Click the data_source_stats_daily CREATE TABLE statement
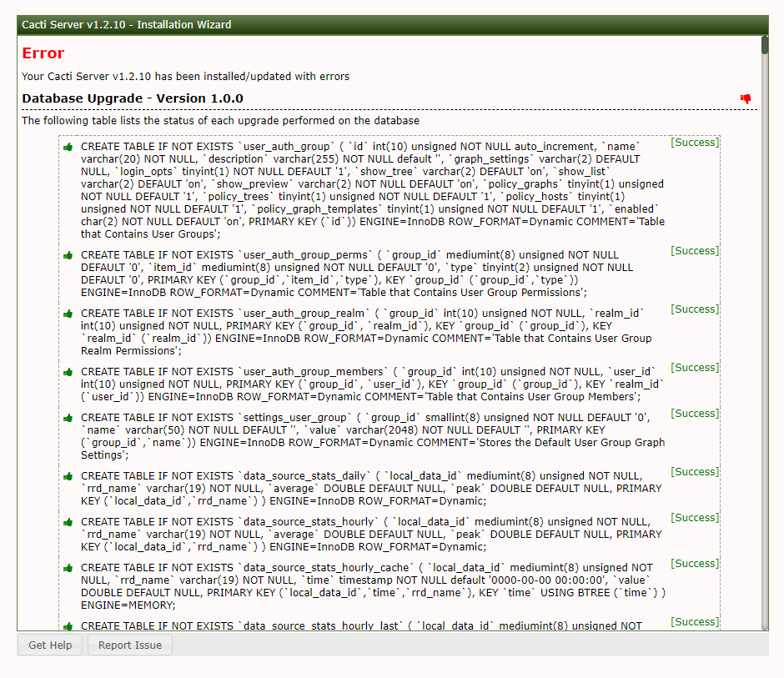This screenshot has width=784, height=678. coord(371,489)
